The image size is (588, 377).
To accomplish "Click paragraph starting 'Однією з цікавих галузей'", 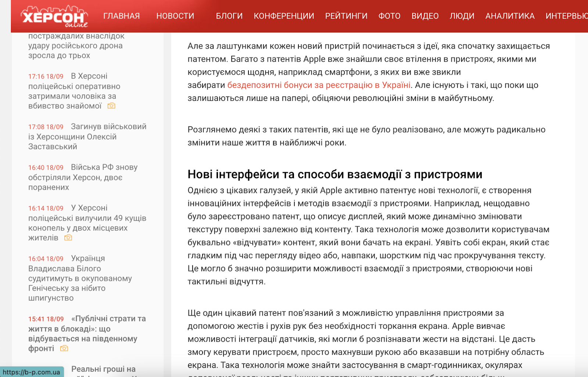I will pos(369,236).
